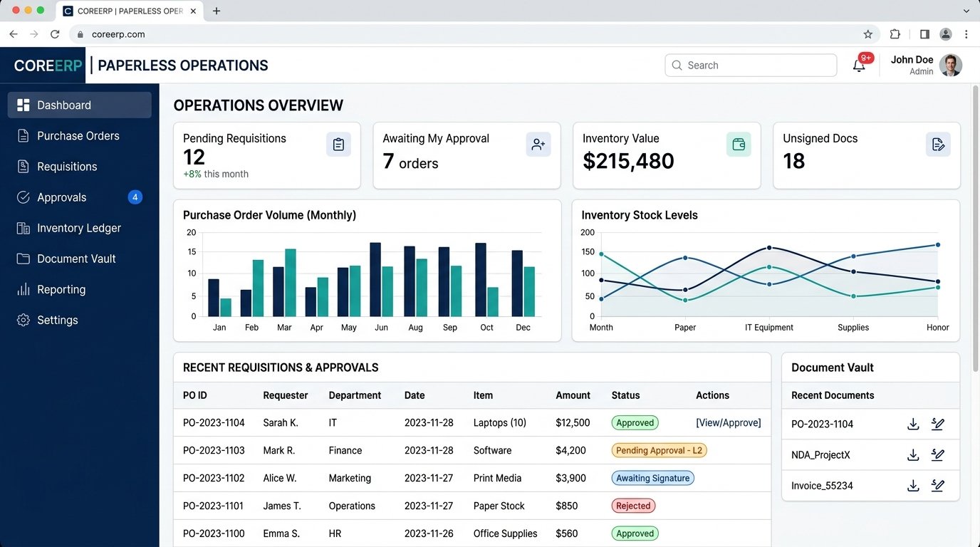Image resolution: width=980 pixels, height=547 pixels.
Task: Click the $215,480 Inventory Value figure
Action: pyautogui.click(x=628, y=161)
